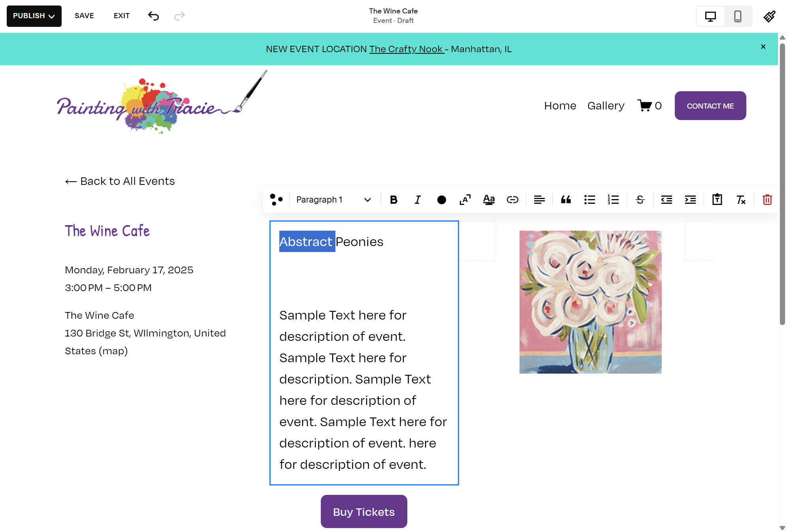Toggle italic formatting
787x532 pixels.
click(x=418, y=200)
